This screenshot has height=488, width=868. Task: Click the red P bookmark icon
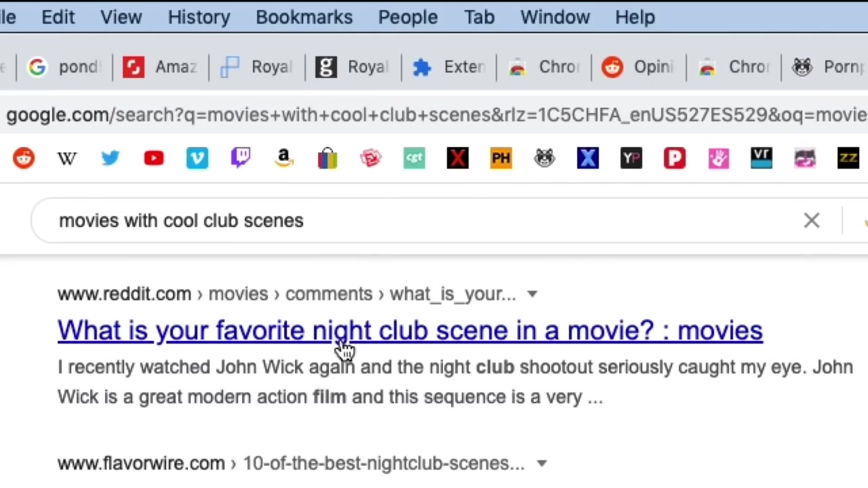[x=675, y=159]
